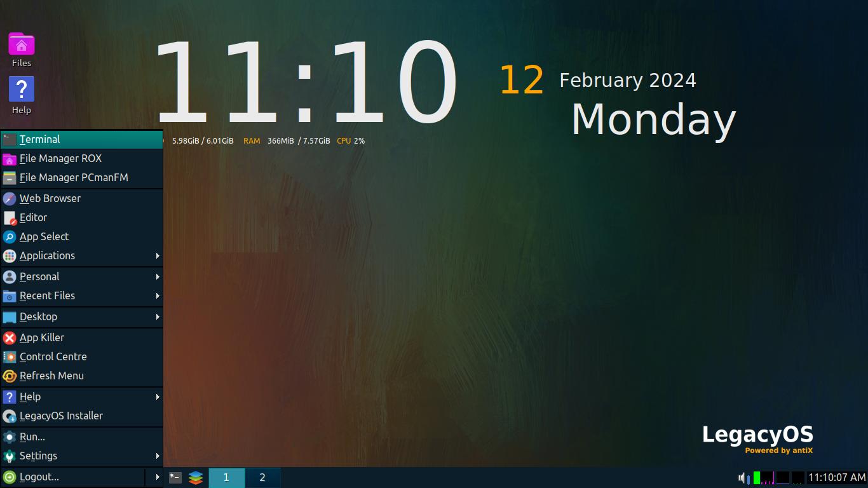Expand the Settings submenu
This screenshot has width=868, height=488.
pyautogui.click(x=82, y=456)
